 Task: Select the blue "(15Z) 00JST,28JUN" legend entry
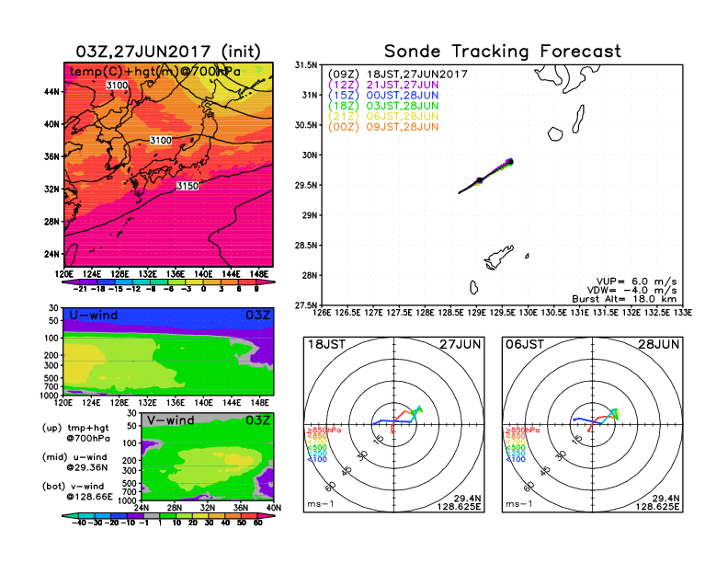click(x=383, y=96)
